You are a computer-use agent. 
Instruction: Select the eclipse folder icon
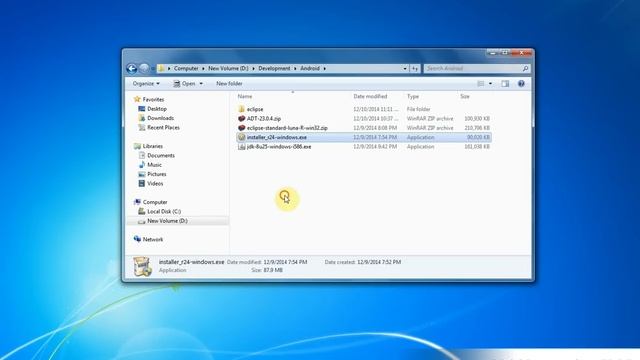[241, 109]
